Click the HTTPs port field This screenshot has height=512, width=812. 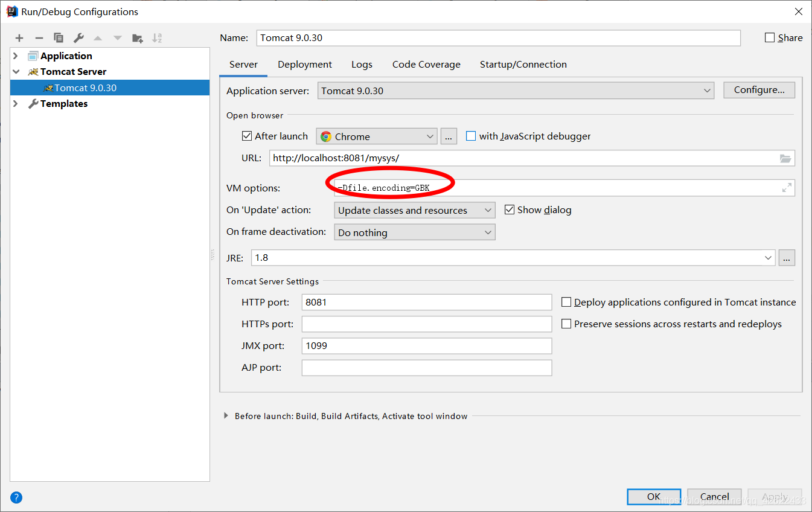[427, 324]
